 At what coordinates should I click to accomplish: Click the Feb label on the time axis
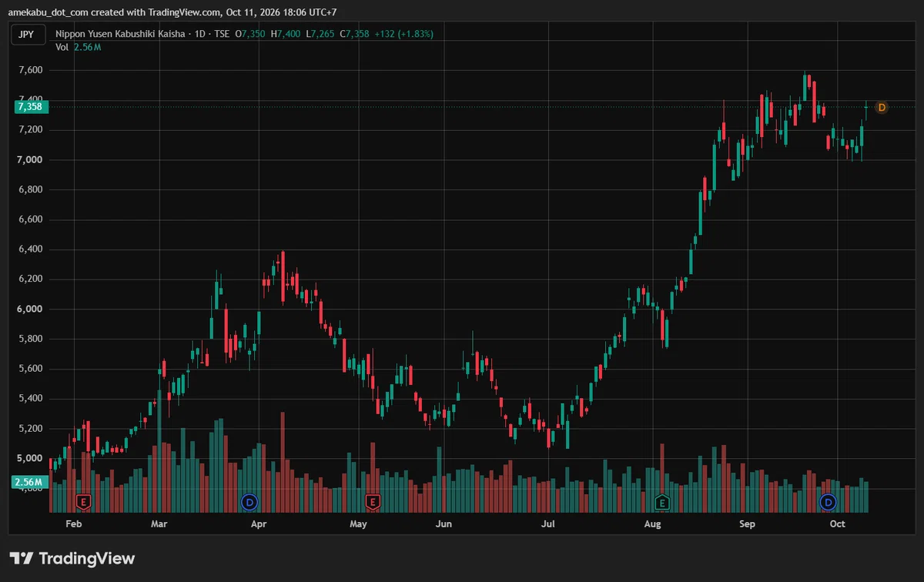tap(74, 525)
